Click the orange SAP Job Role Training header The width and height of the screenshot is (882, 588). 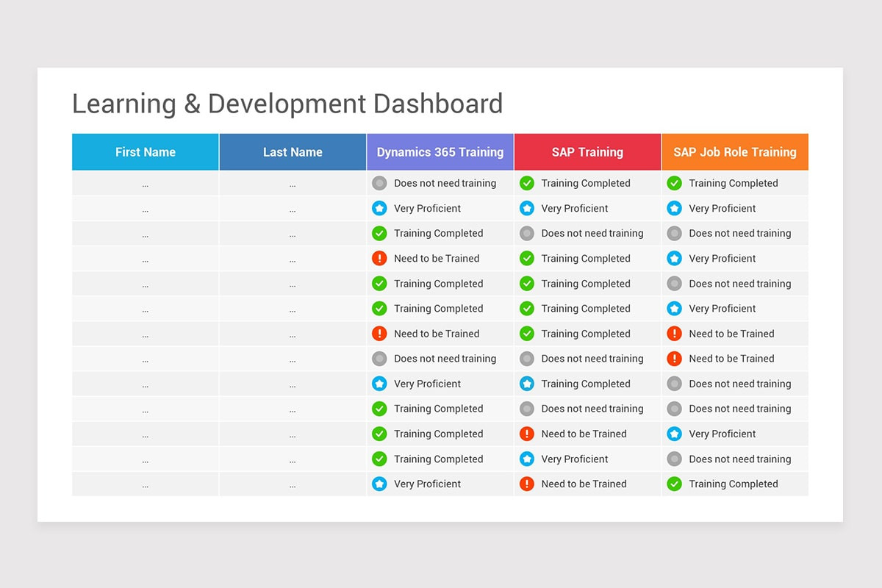click(735, 152)
